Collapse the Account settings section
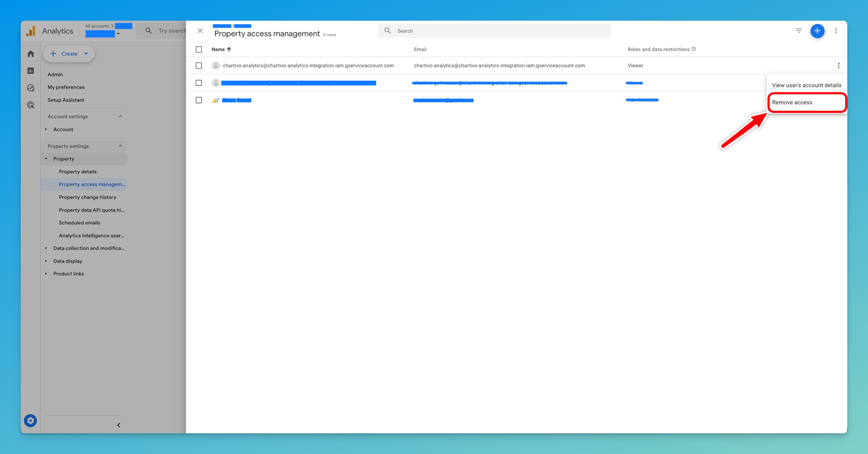This screenshot has width=868, height=454. 120,116
